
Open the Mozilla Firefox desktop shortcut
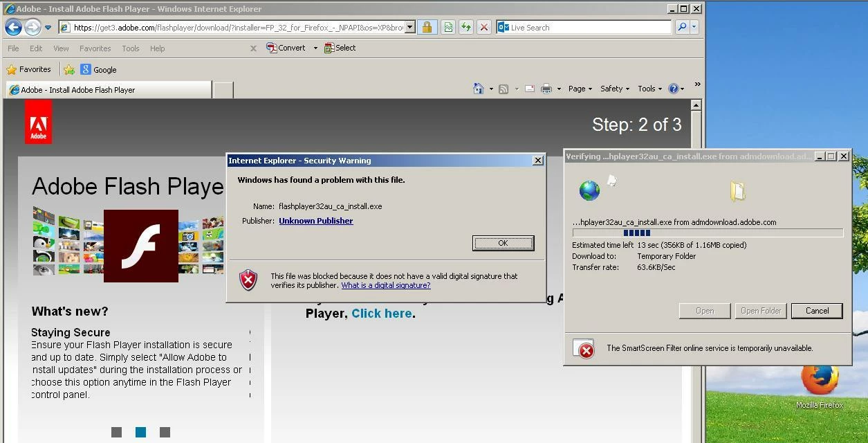tap(820, 386)
